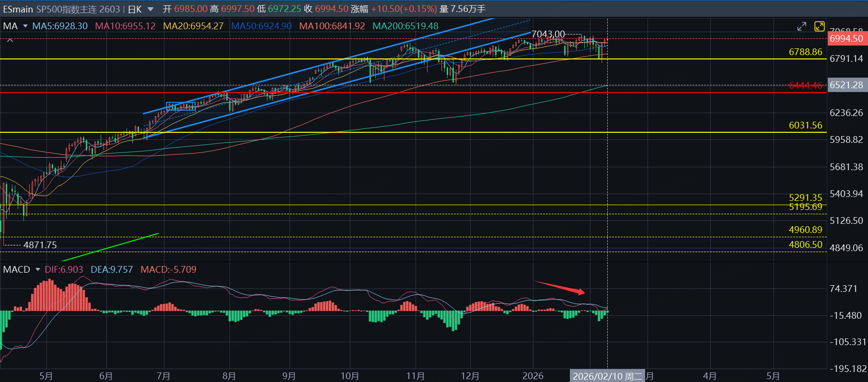
Task: Click the 4月 date axis label
Action: click(710, 376)
